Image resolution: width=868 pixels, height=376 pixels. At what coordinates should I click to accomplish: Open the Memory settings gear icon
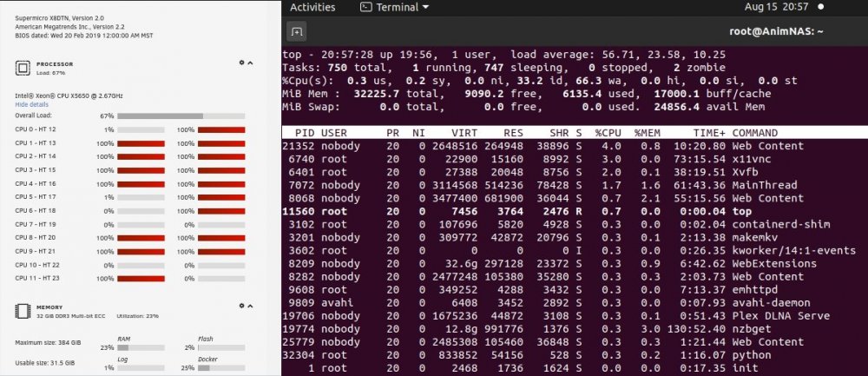(x=241, y=306)
